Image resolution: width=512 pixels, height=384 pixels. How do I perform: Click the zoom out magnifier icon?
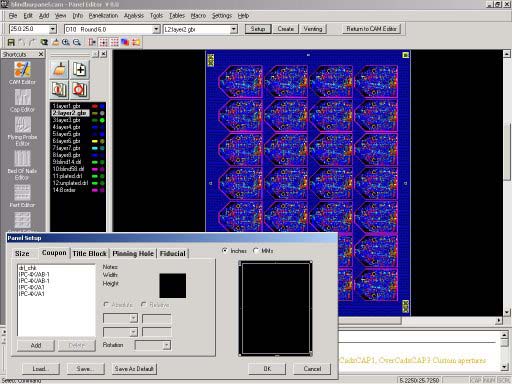point(77,42)
